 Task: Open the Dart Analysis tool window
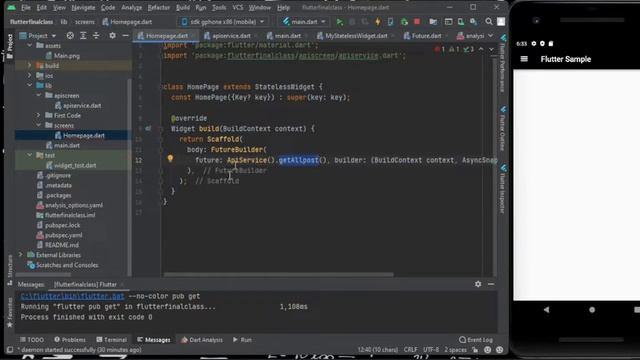coord(202,340)
